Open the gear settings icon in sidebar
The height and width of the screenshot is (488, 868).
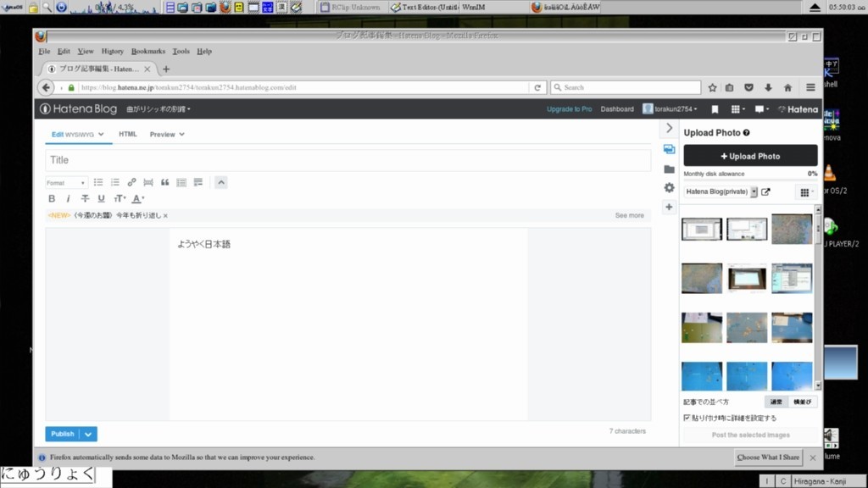coord(670,188)
